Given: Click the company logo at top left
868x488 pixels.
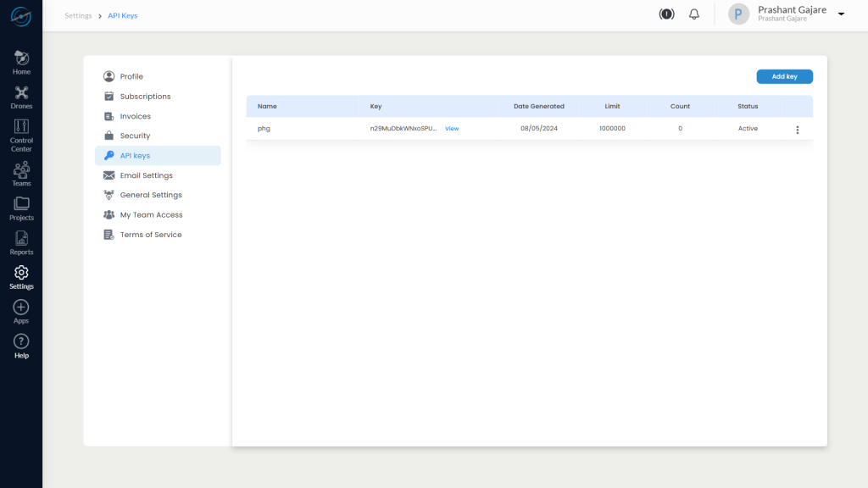Looking at the screenshot, I should (21, 15).
